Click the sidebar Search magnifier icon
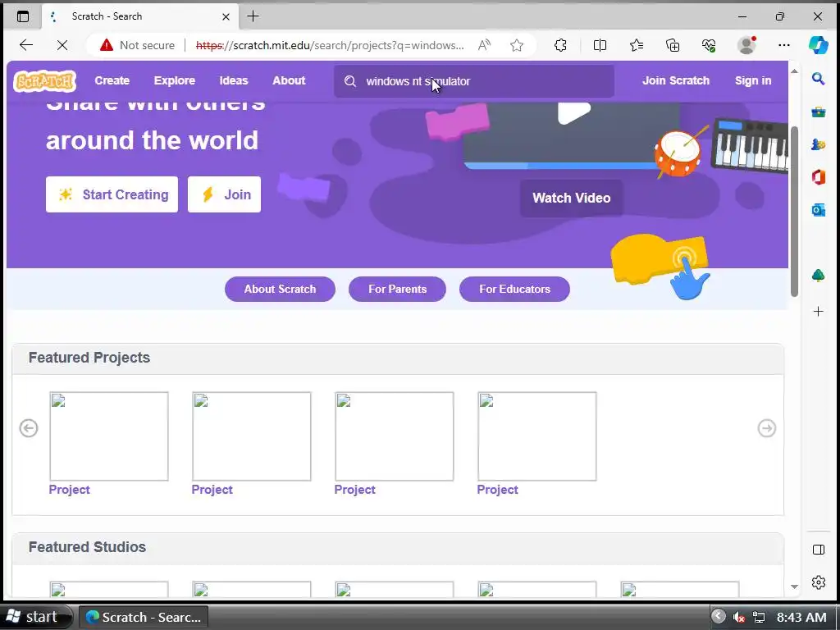This screenshot has width=840, height=630. [818, 80]
